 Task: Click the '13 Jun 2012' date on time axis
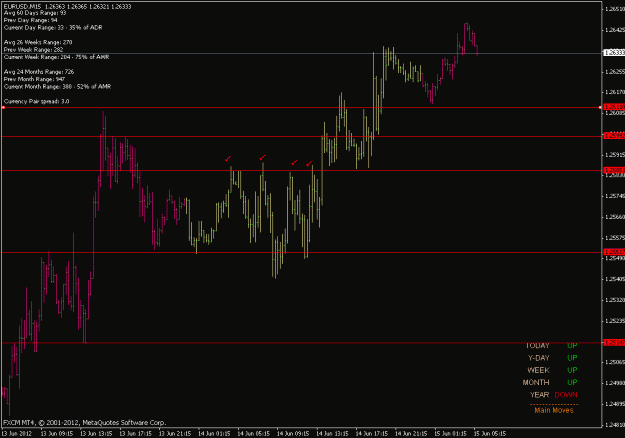[x=16, y=434]
